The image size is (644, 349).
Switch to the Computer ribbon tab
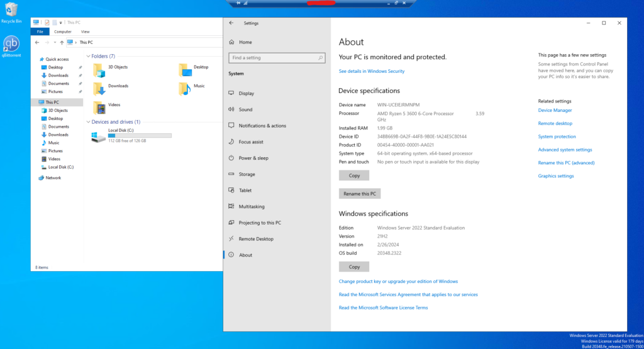coord(62,31)
